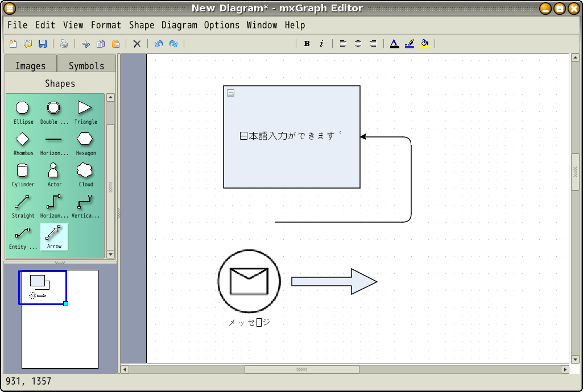
Task: Open the fill color bucket picker
Action: tap(424, 44)
